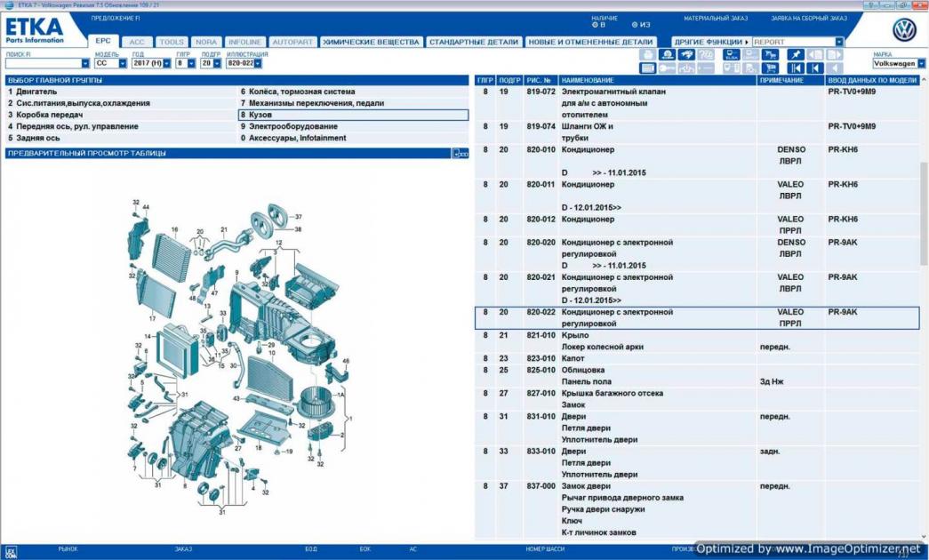Image resolution: width=929 pixels, height=560 pixels.
Task: Open the ГЛГР main group dropdown
Action: pyautogui.click(x=191, y=63)
